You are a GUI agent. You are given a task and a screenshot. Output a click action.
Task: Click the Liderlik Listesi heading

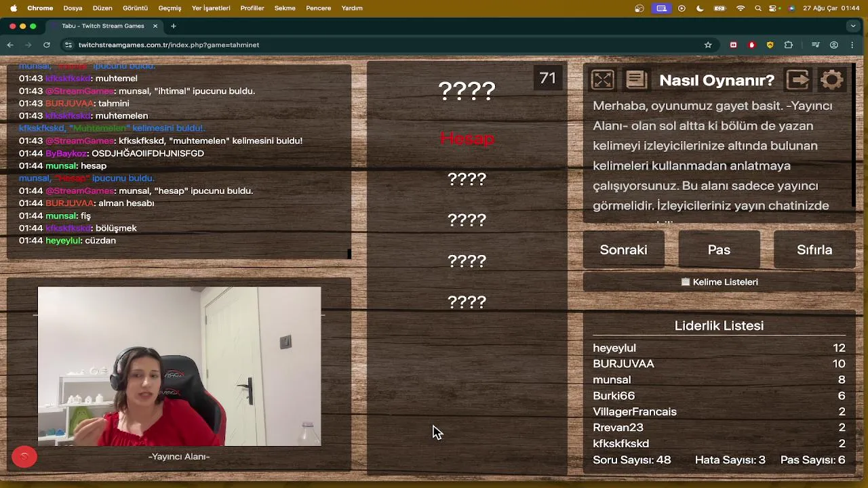click(x=719, y=326)
